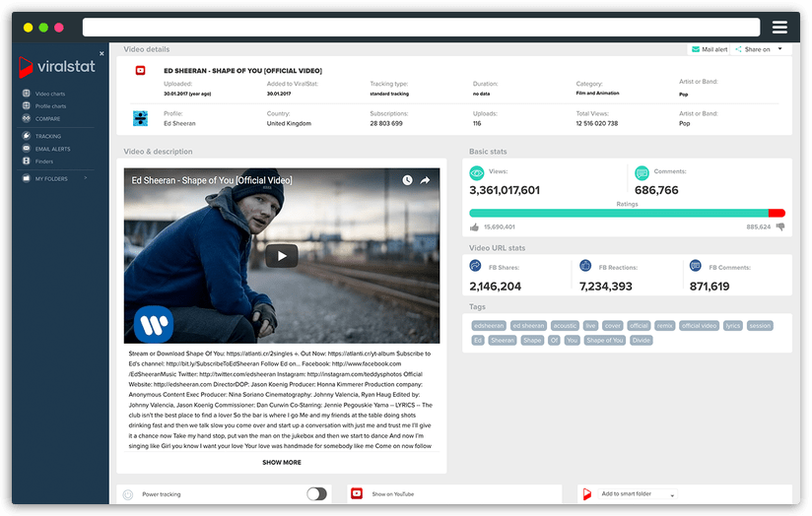Click the ViralStat logo
Viewport: 812px width, 516px height.
tap(57, 67)
